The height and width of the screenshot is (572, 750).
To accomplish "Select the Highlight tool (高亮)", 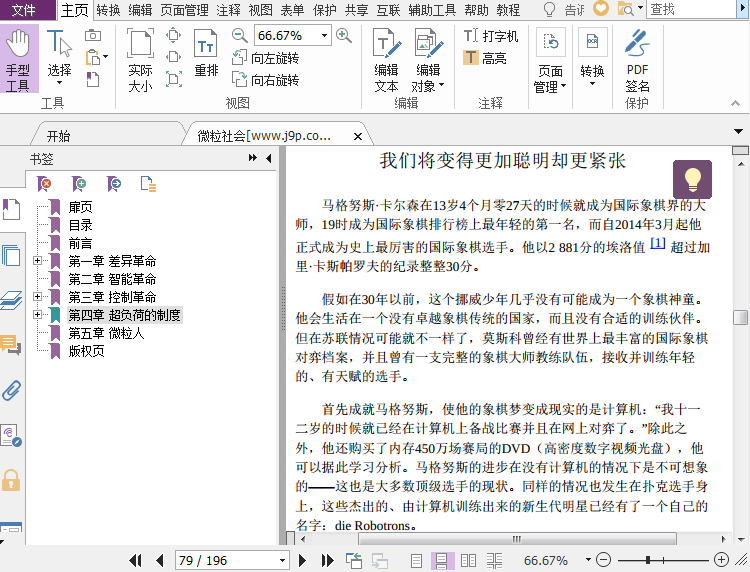I will click(x=485, y=58).
